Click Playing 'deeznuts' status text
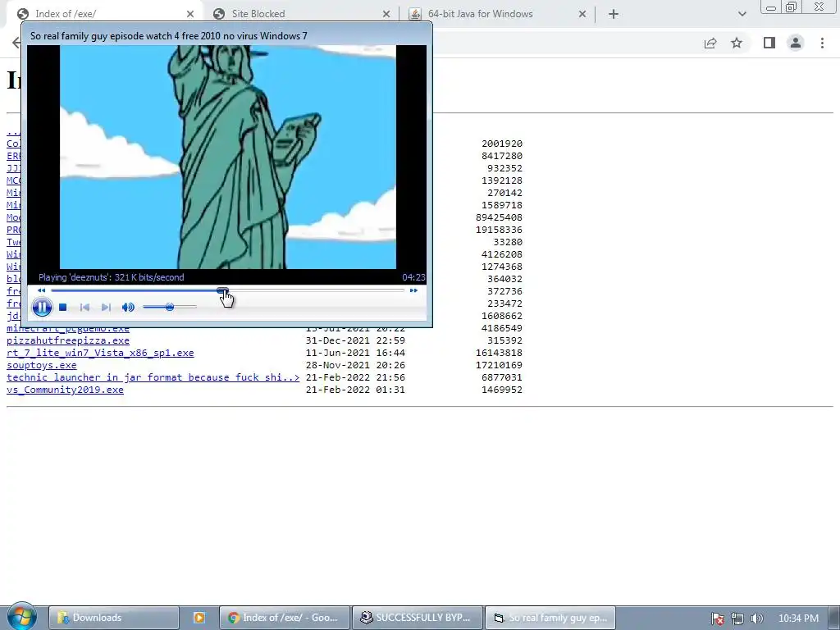840x630 pixels. click(x=112, y=277)
